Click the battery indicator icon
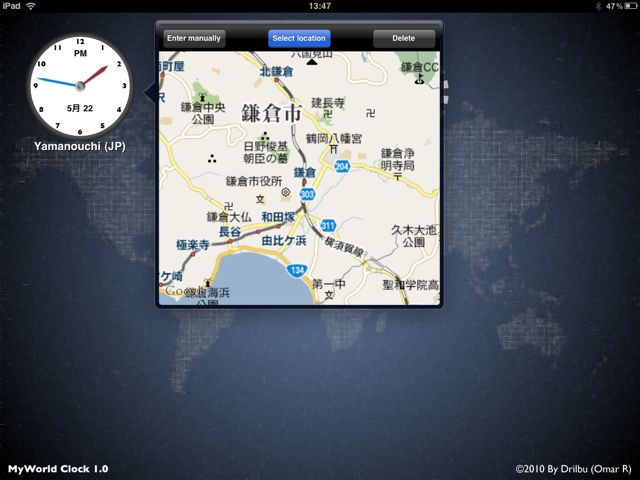This screenshot has width=640, height=480. [x=631, y=6]
